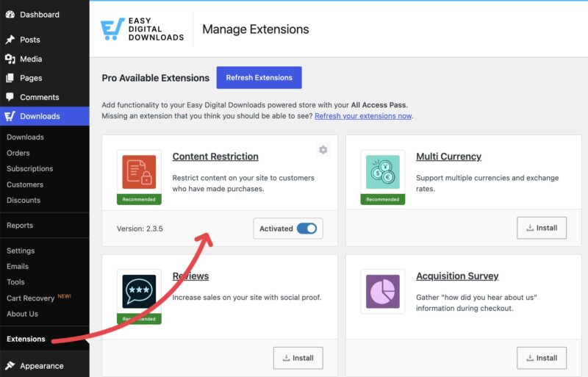Click the 'Manage Extensions' page heading
The height and width of the screenshot is (377, 588).
255,29
